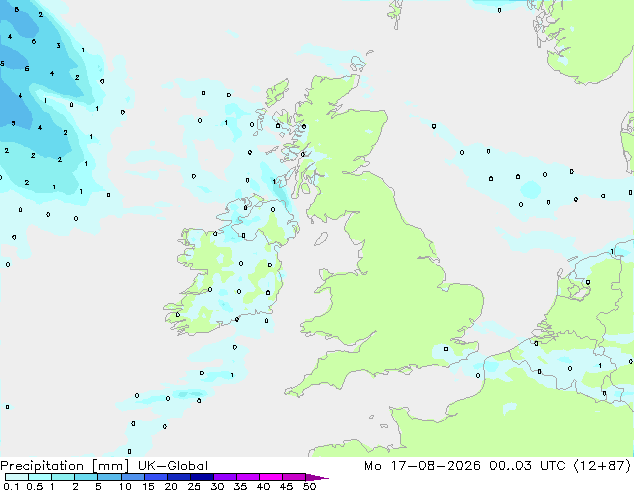Select the 45–50 mm legend color swatch
Image resolution: width=634 pixels, height=490 pixels.
pos(294,477)
